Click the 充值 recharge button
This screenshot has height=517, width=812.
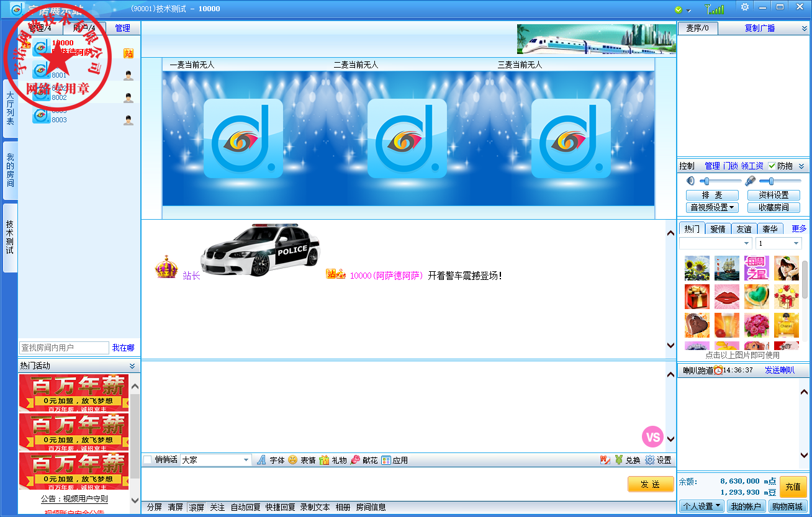pos(793,487)
